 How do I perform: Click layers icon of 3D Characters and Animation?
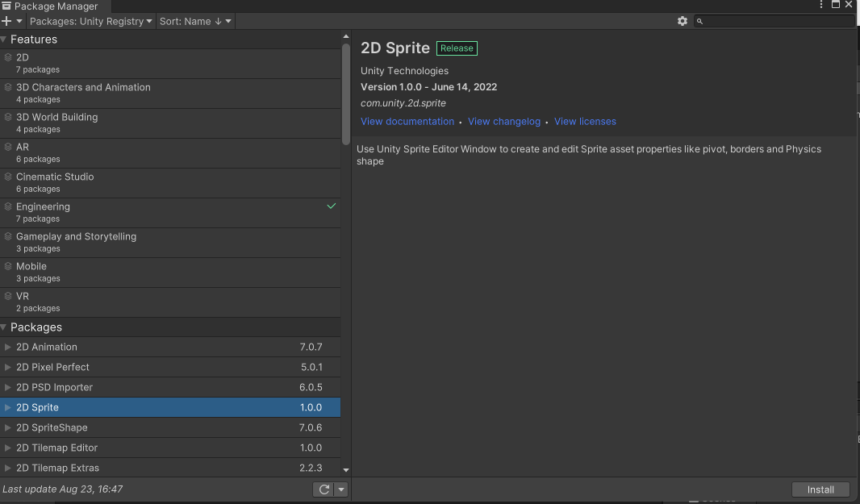point(8,86)
